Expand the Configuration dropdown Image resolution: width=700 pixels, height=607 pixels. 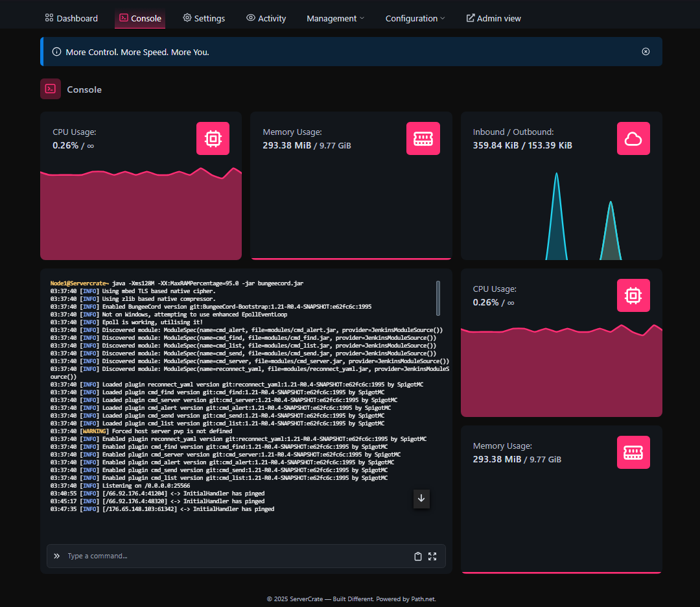coord(415,18)
